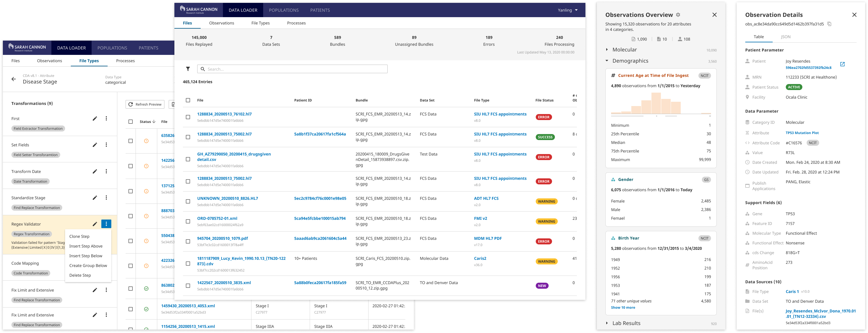Open the Yanling user dropdown
Image resolution: width=868 pixels, height=333 pixels.
(568, 10)
